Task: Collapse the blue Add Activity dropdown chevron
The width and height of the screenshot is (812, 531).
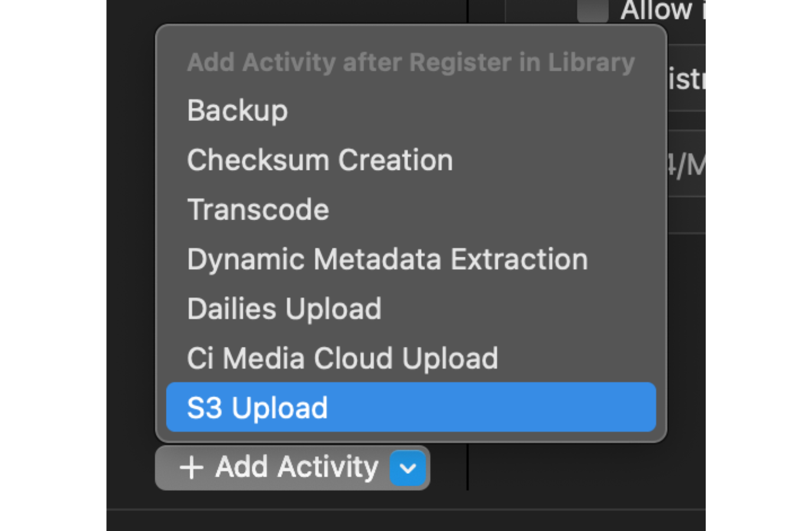Action: 408,468
